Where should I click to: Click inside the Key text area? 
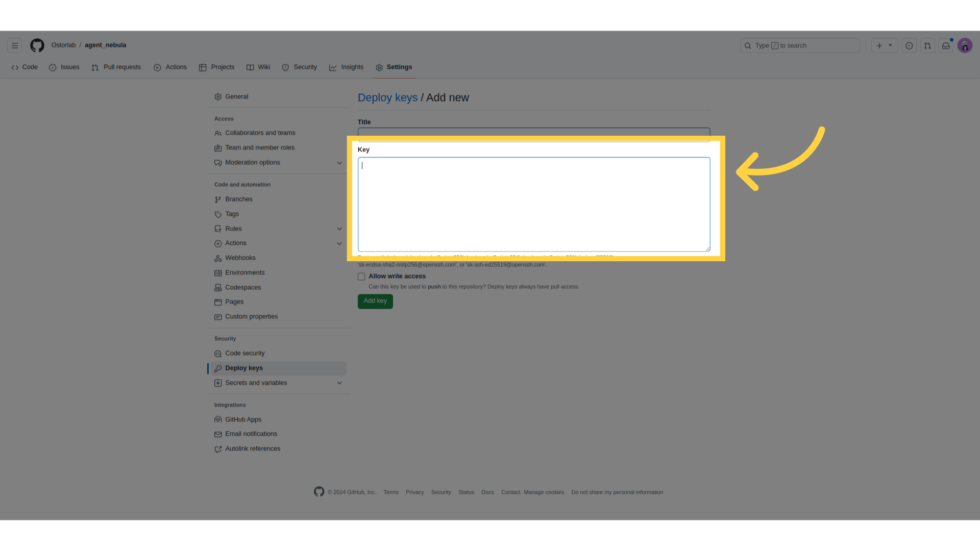click(534, 204)
